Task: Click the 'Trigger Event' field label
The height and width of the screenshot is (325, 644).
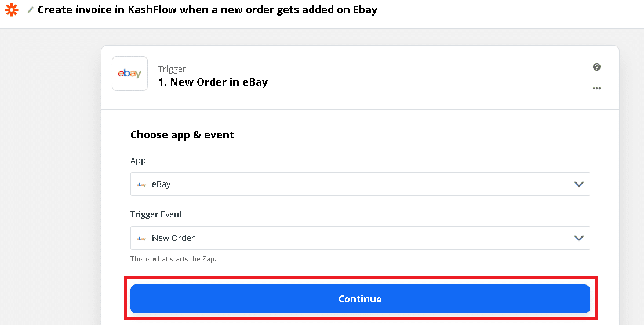Action: click(157, 214)
